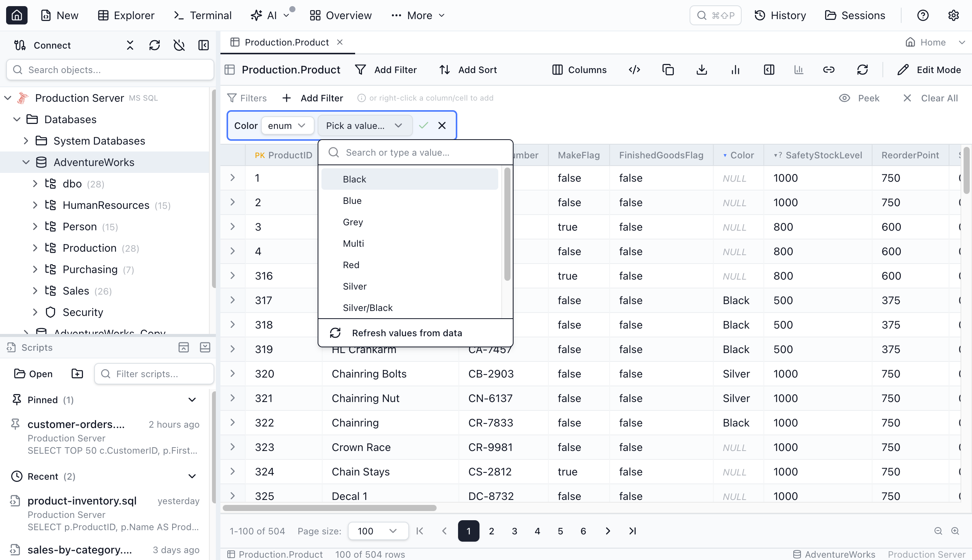Toggle Edit Mode
Viewport: 972px width, 560px height.
pyautogui.click(x=929, y=70)
